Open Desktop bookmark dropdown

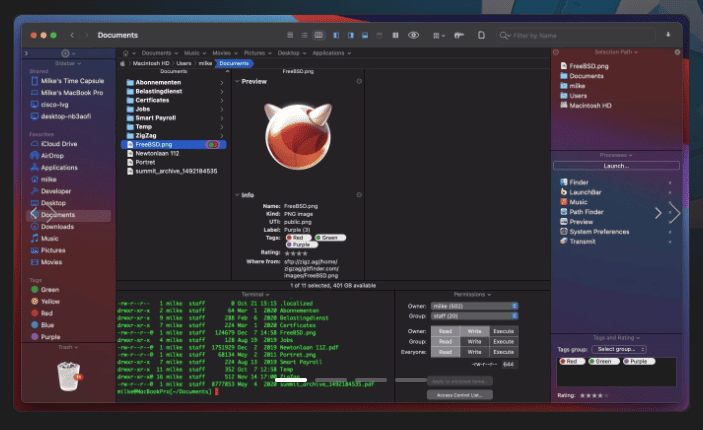pyautogui.click(x=291, y=53)
